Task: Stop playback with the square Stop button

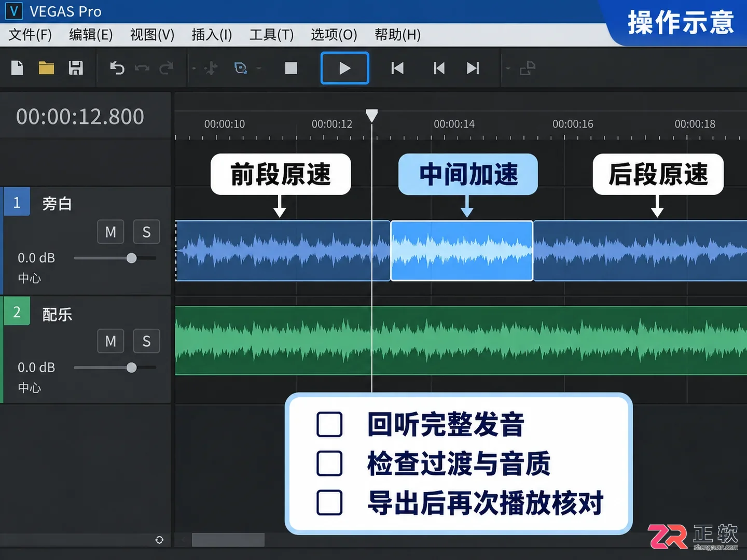Action: [x=291, y=68]
